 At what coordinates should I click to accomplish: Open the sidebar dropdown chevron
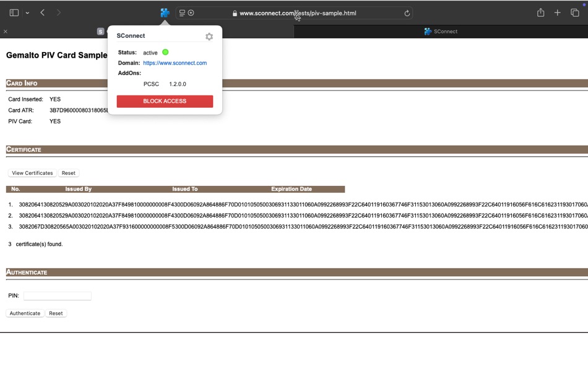coord(27,13)
